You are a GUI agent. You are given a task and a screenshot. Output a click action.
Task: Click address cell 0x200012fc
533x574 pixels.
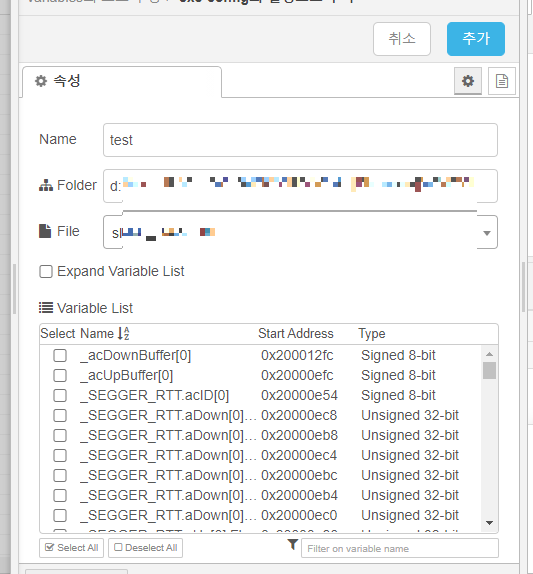click(297, 355)
